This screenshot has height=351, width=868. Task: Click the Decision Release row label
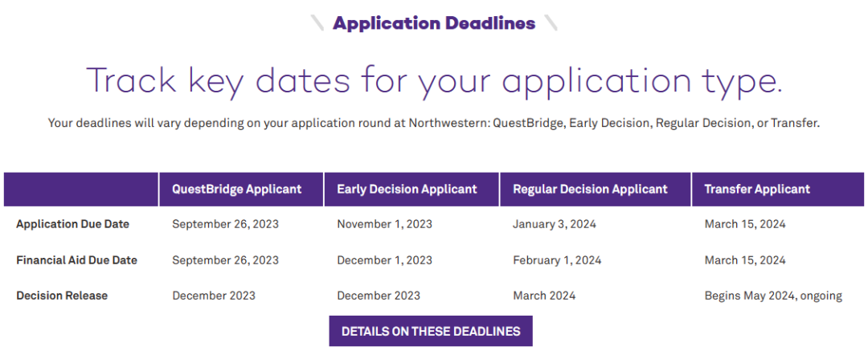(x=62, y=296)
